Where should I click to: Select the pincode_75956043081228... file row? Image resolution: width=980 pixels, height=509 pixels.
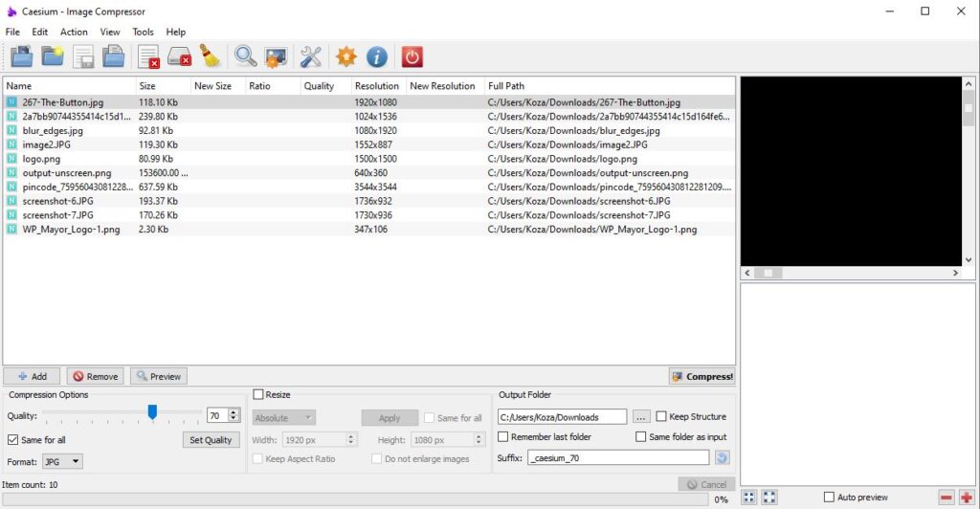point(368,187)
